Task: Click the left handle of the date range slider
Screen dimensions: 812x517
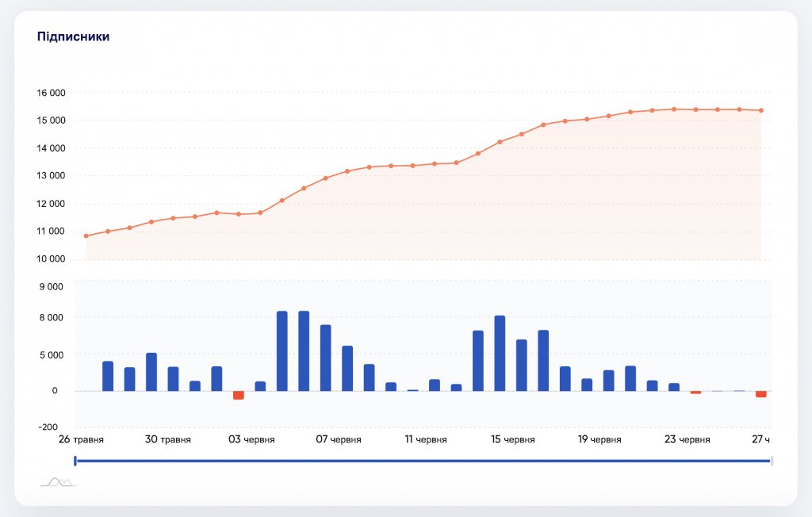Action: coord(75,461)
